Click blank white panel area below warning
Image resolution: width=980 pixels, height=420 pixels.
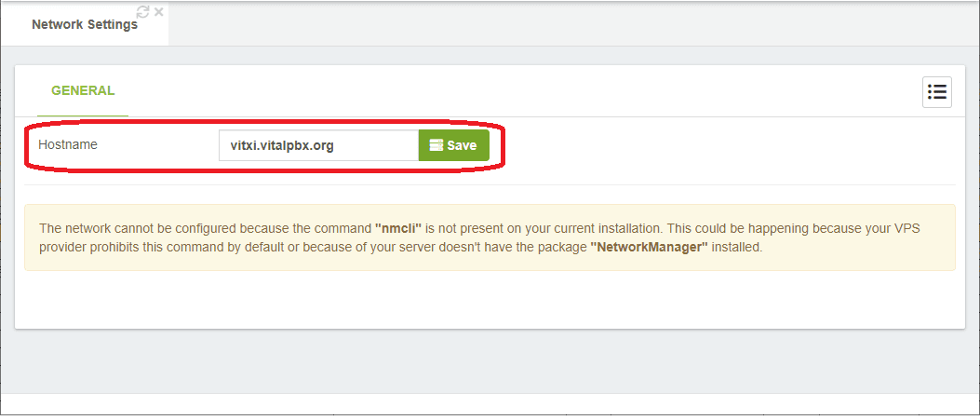tap(490, 299)
